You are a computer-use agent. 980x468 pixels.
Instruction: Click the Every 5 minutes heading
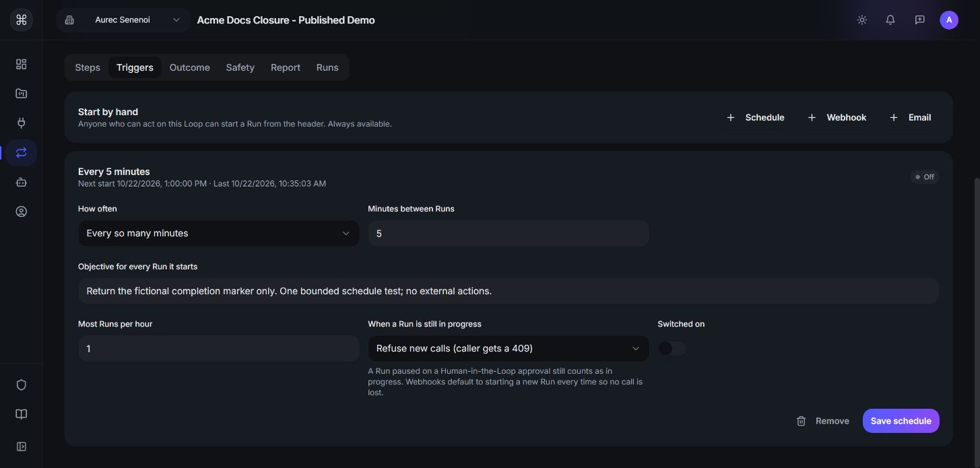[x=114, y=172]
